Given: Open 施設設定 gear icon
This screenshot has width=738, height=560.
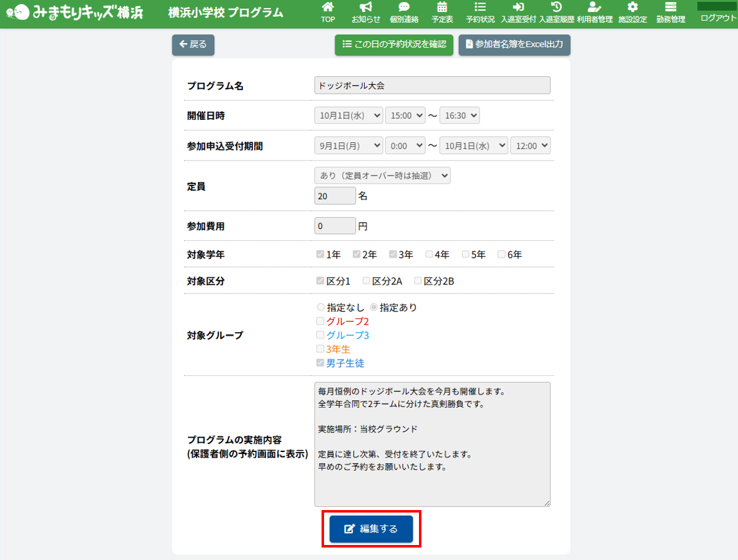Looking at the screenshot, I should [x=632, y=7].
